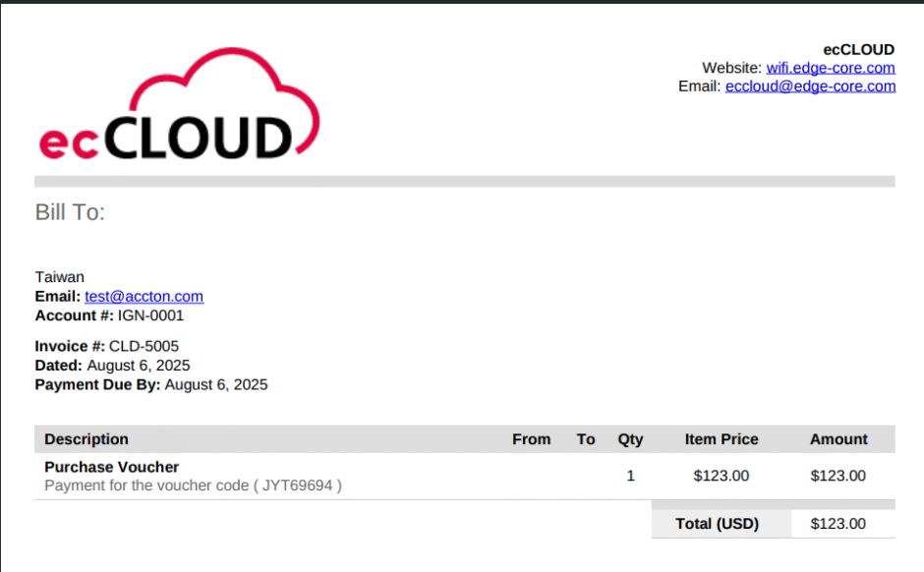Image resolution: width=924 pixels, height=572 pixels.
Task: Click the Amount column header
Action: [x=837, y=439]
